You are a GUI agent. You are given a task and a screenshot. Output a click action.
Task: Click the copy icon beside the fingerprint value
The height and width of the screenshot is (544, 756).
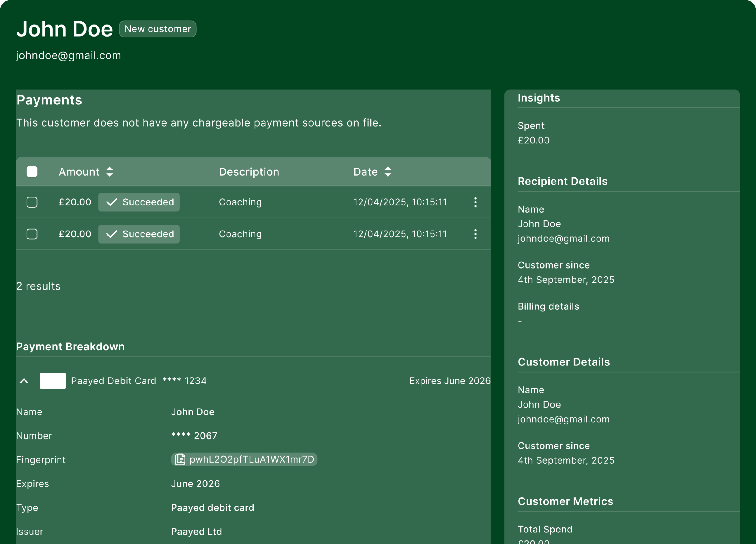[180, 459]
